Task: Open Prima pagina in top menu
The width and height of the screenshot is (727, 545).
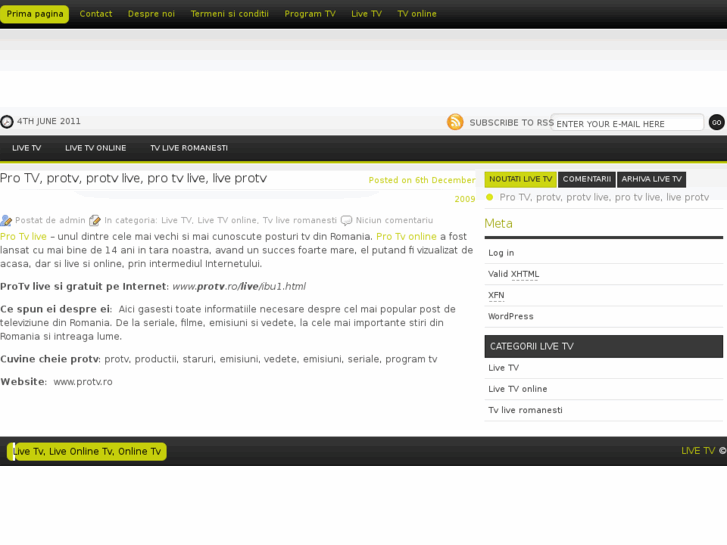Action: click(35, 14)
